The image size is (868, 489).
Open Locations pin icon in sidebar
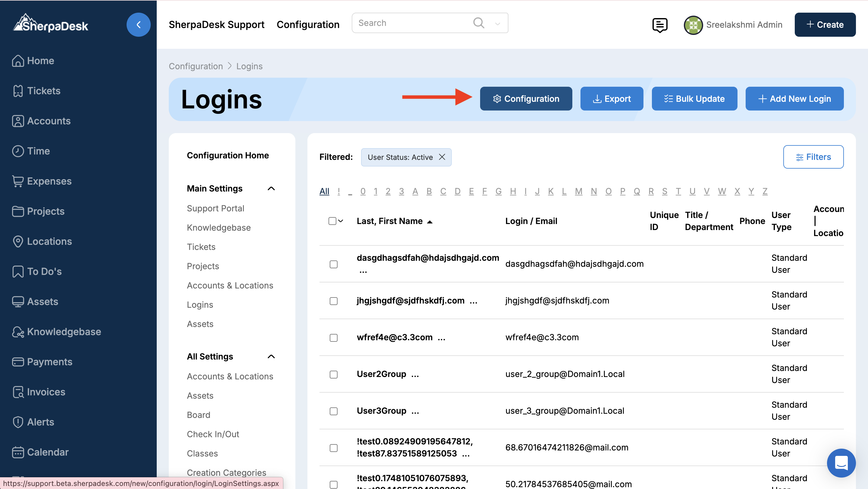[x=18, y=241]
